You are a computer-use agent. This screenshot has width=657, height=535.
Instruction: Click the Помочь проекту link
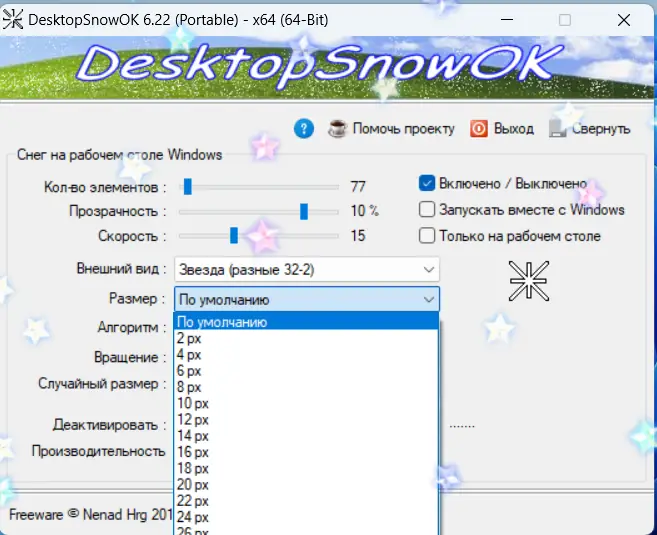404,129
